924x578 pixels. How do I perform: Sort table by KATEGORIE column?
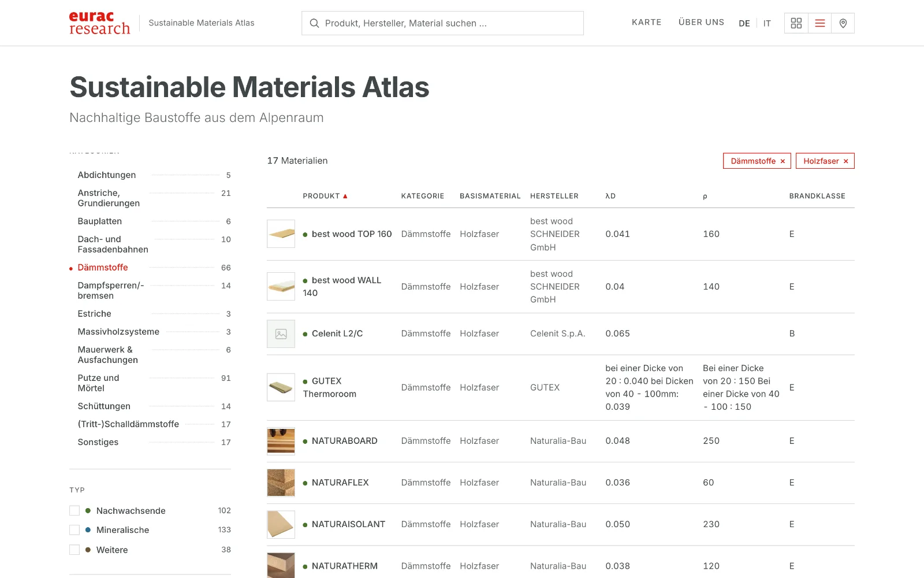pos(423,196)
